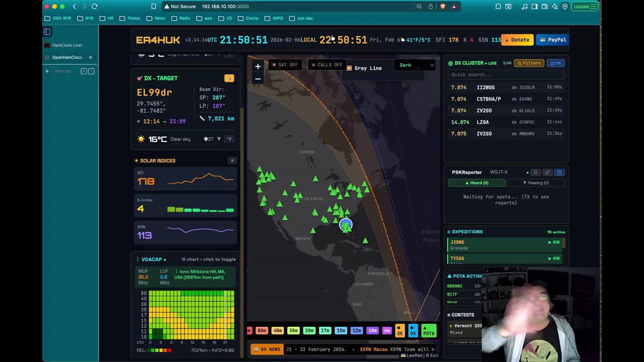This screenshot has height=362, width=644.
Task: Select the 15m band chip
Action: [x=341, y=330]
